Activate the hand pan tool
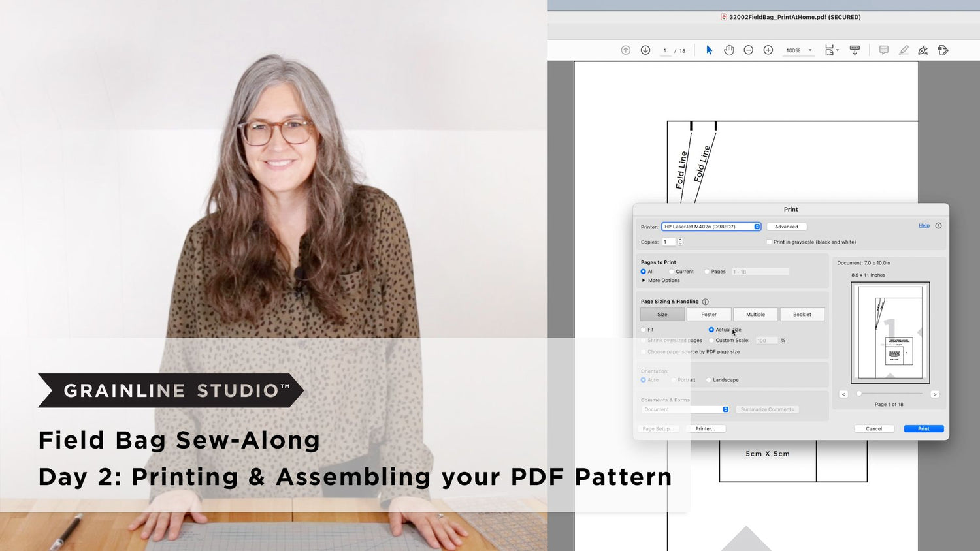 tap(729, 50)
